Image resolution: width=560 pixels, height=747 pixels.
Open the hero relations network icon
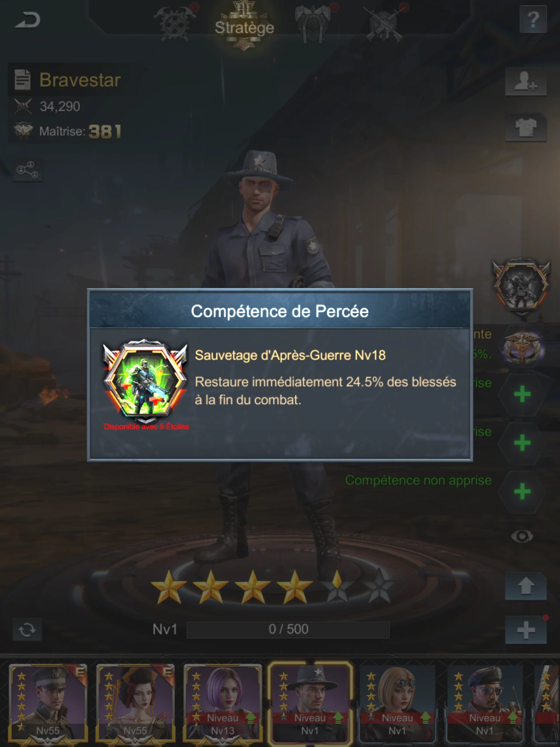[27, 170]
